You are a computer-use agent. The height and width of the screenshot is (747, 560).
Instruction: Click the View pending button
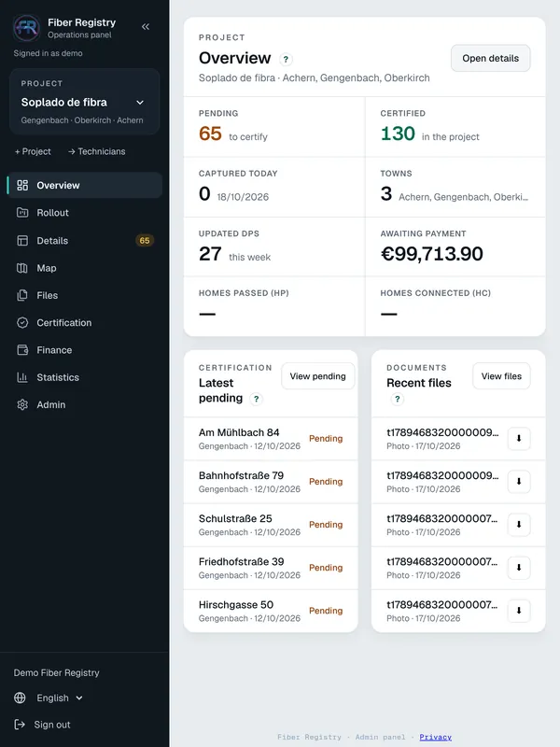318,376
